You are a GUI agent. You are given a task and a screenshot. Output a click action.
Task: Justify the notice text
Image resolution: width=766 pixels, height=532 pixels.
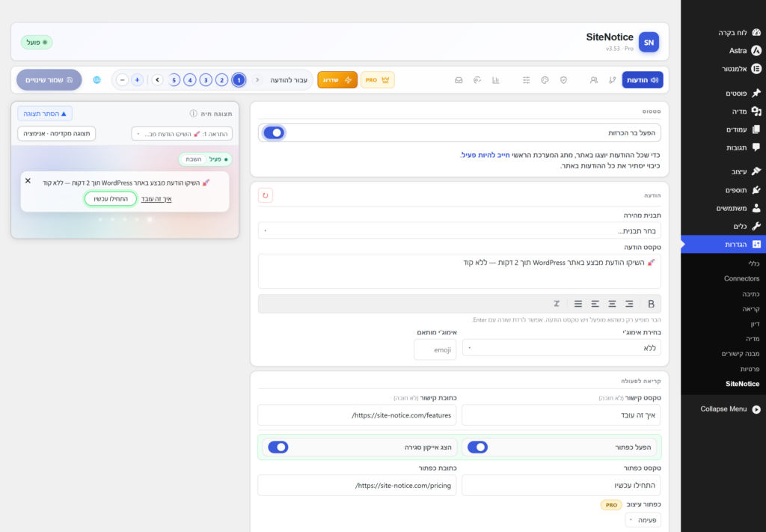pos(578,304)
